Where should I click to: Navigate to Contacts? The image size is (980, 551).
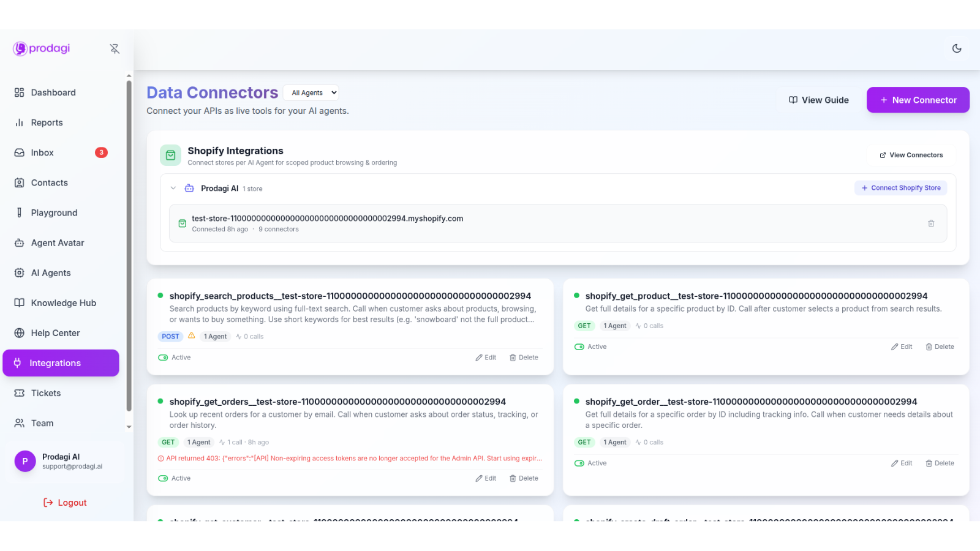tap(61, 182)
